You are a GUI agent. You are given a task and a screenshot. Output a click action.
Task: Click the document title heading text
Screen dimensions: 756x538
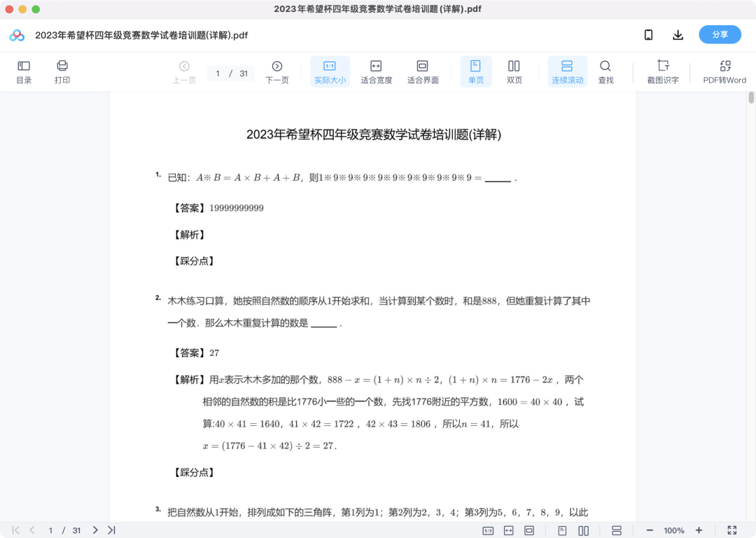[x=374, y=134]
